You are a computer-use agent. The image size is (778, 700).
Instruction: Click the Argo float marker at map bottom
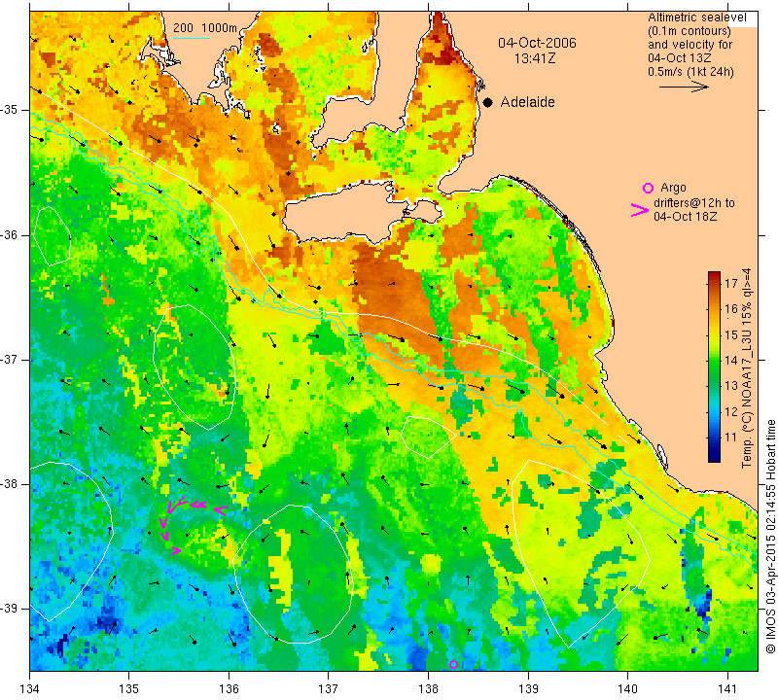pyautogui.click(x=453, y=664)
